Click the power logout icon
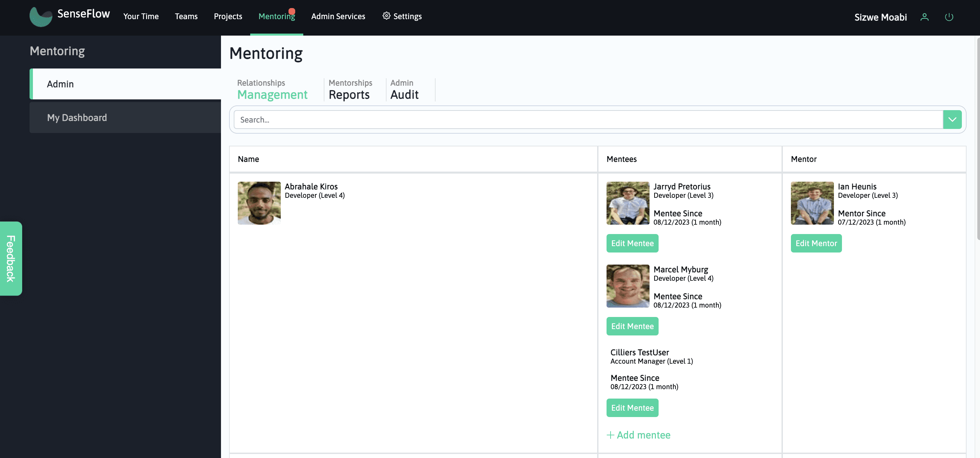The height and width of the screenshot is (458, 980). pos(949,17)
